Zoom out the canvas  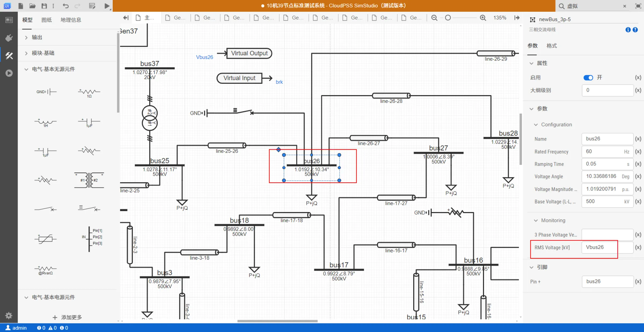434,18
